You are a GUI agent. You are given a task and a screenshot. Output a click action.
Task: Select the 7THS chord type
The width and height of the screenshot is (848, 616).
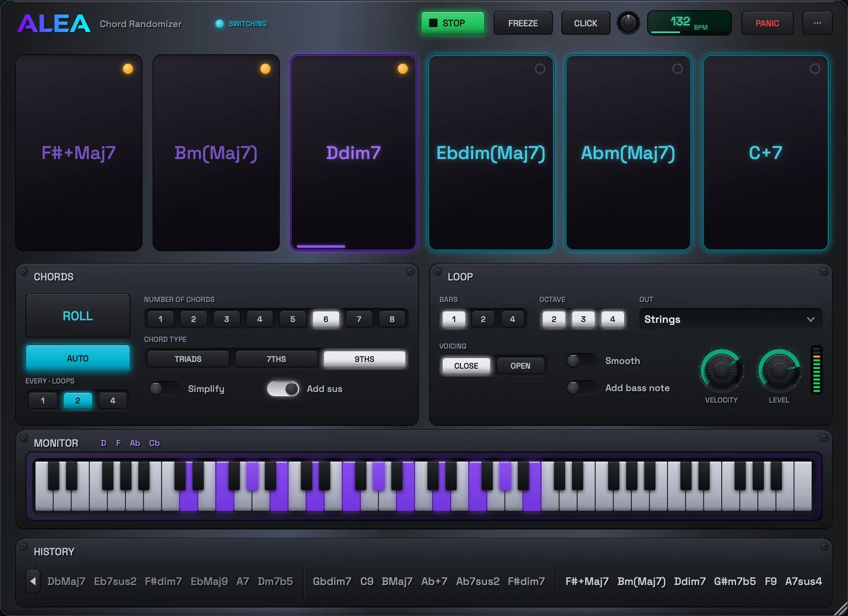(x=276, y=359)
